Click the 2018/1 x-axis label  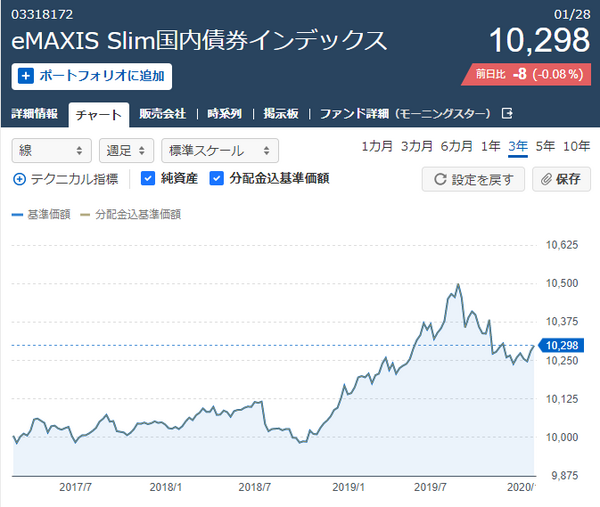[166, 487]
